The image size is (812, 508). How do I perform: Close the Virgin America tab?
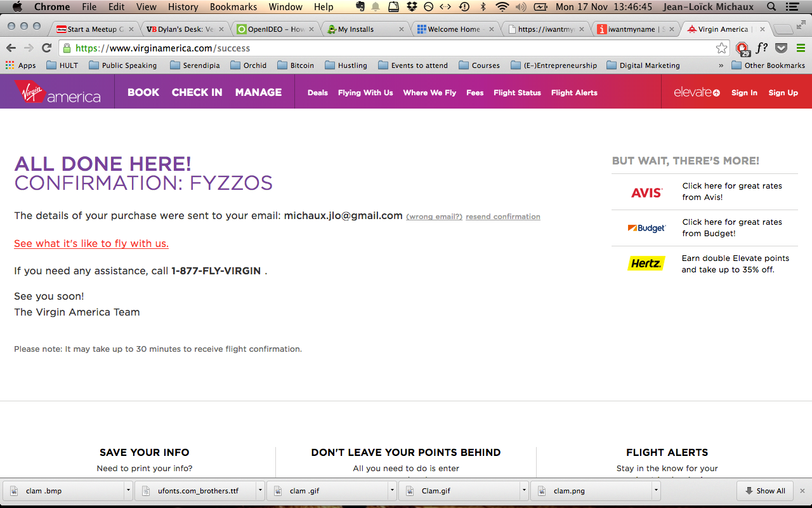(762, 29)
